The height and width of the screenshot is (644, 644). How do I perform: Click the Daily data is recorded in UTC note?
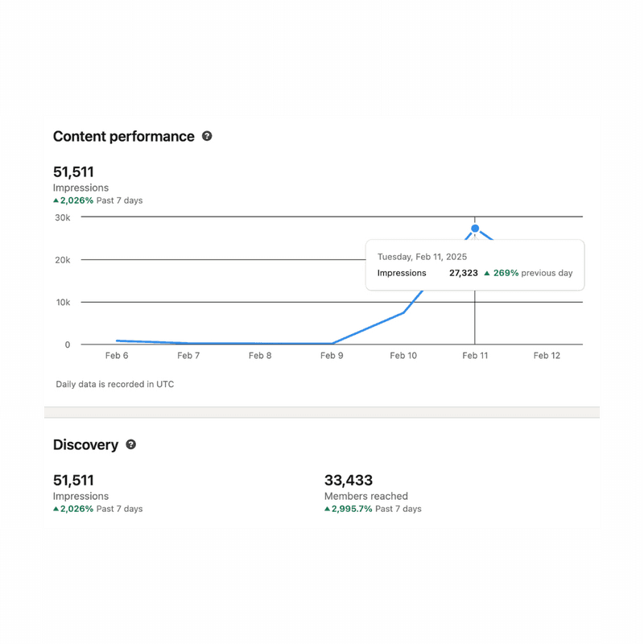tap(114, 384)
